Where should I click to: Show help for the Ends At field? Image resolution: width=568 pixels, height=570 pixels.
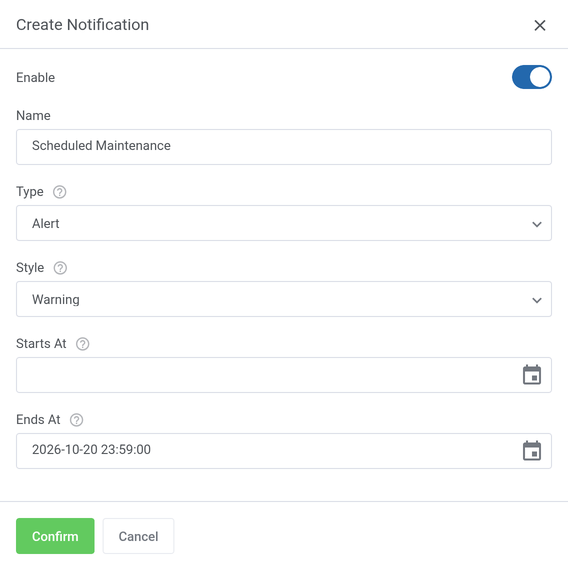[x=76, y=420]
